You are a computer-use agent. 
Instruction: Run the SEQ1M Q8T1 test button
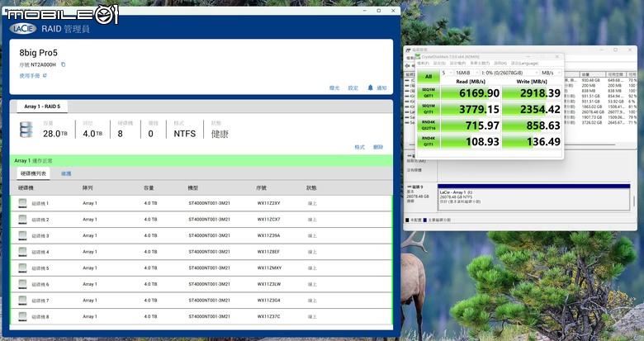(429, 92)
